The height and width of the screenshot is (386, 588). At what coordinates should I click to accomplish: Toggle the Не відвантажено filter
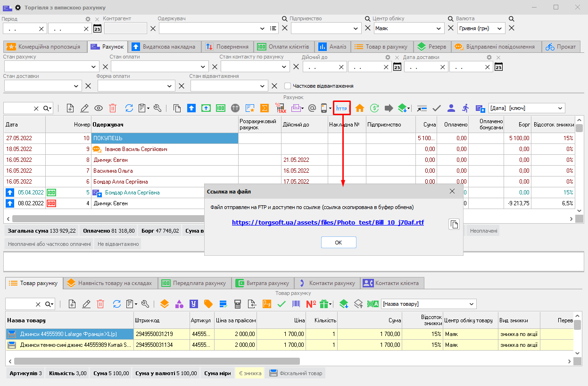[118, 244]
